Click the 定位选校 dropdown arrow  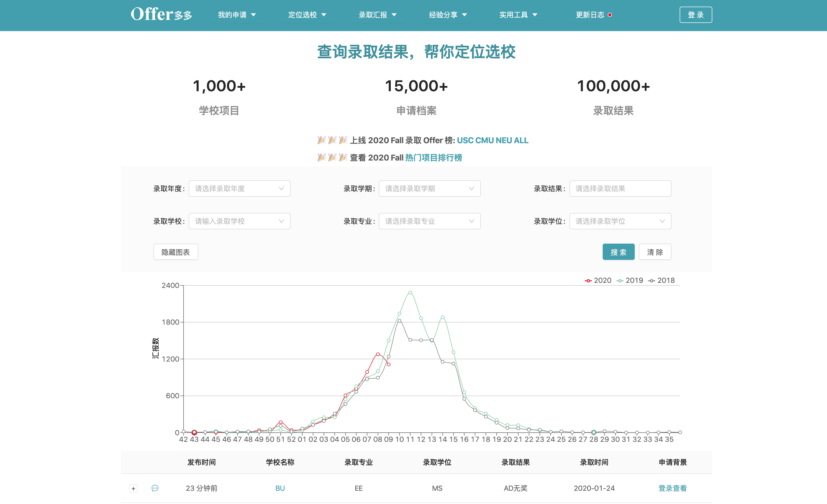point(324,15)
